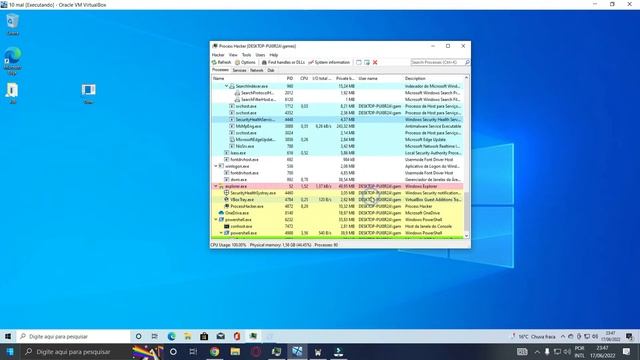
Task: Open System information window
Action: (329, 62)
